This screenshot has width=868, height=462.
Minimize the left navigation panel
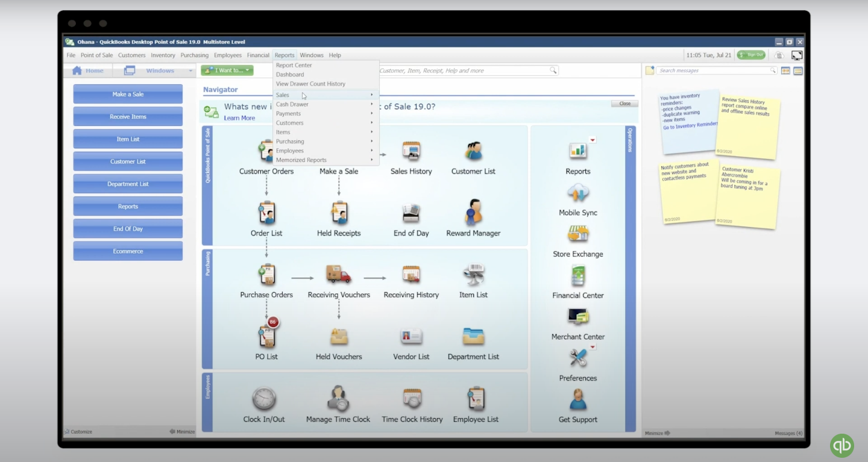click(182, 432)
